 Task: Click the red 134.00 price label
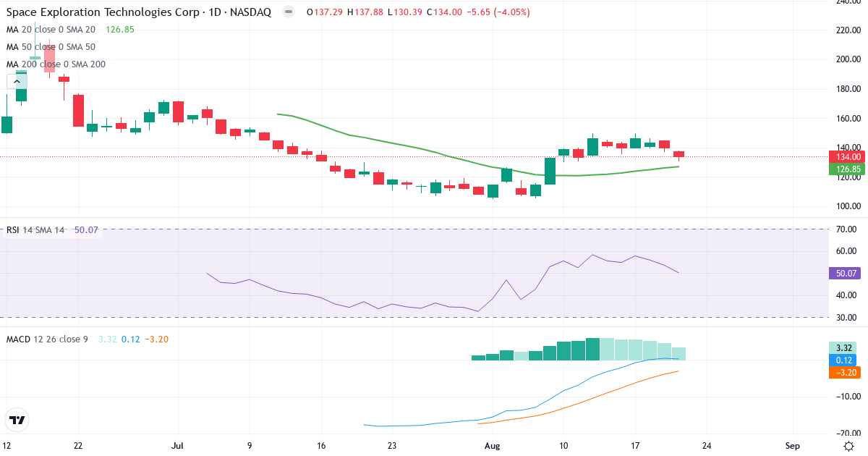[x=847, y=156]
